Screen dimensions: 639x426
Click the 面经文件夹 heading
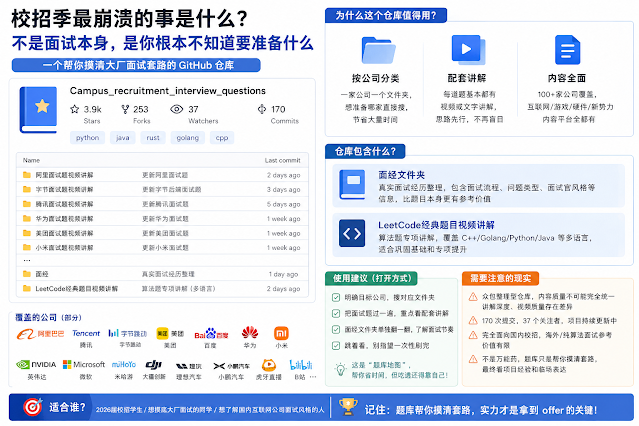pyautogui.click(x=401, y=175)
